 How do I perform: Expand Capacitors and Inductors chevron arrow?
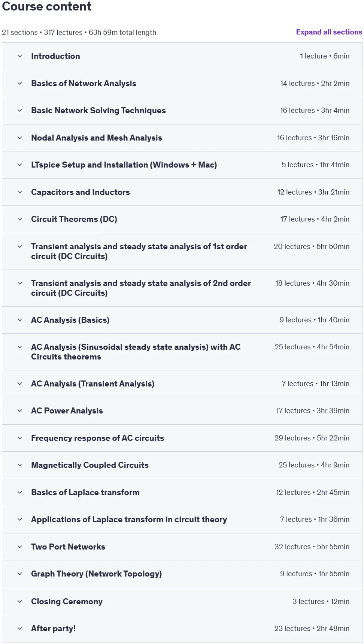(20, 192)
